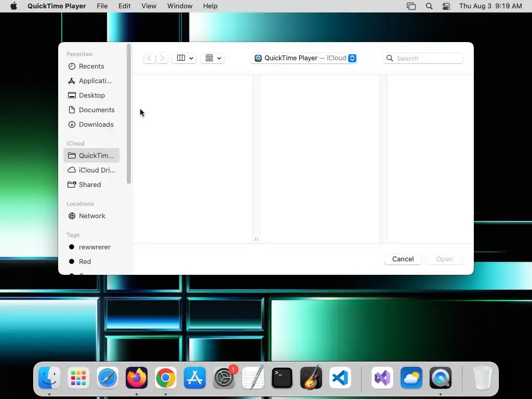Select Recents in the sidebar
Screen dimensions: 532x399
91,66
